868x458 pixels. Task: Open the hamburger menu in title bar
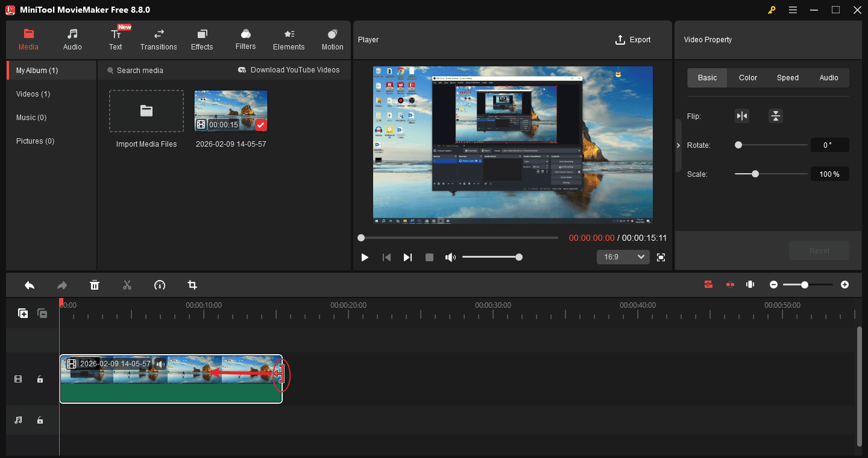coord(793,10)
